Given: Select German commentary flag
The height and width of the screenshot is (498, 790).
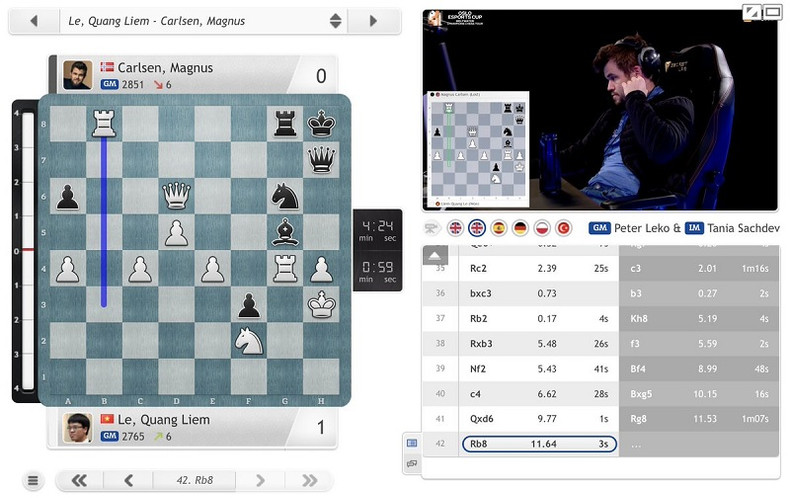Looking at the screenshot, I should 520,229.
